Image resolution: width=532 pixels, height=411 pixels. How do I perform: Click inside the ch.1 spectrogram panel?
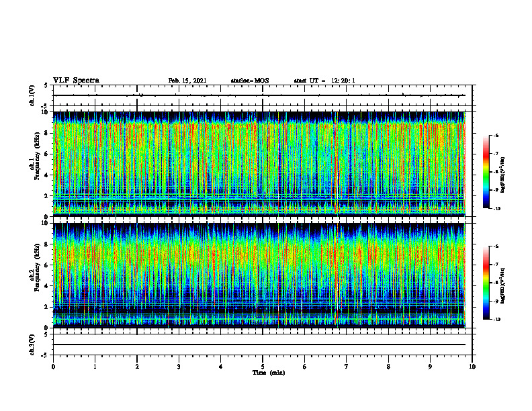pos(259,164)
